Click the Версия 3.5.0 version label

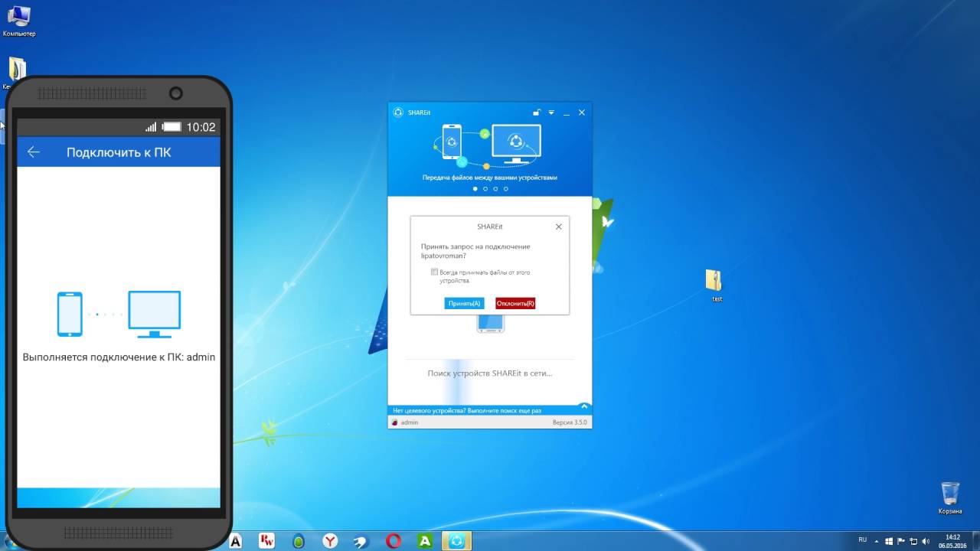570,422
